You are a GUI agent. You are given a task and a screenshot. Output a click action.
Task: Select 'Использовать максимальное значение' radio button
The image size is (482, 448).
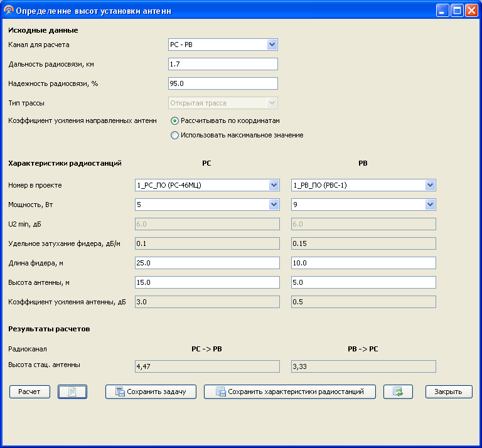click(x=174, y=135)
